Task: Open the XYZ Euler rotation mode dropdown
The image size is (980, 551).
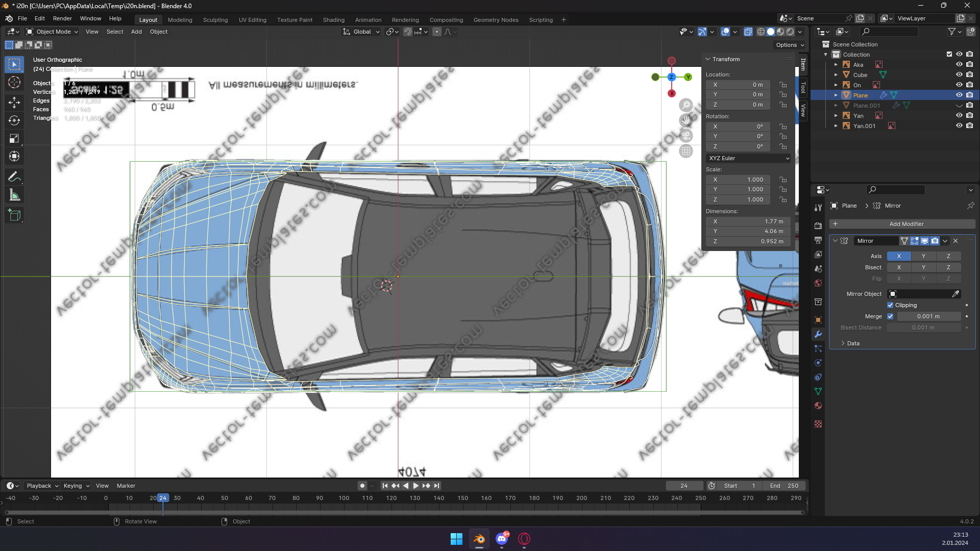Action: tap(748, 158)
